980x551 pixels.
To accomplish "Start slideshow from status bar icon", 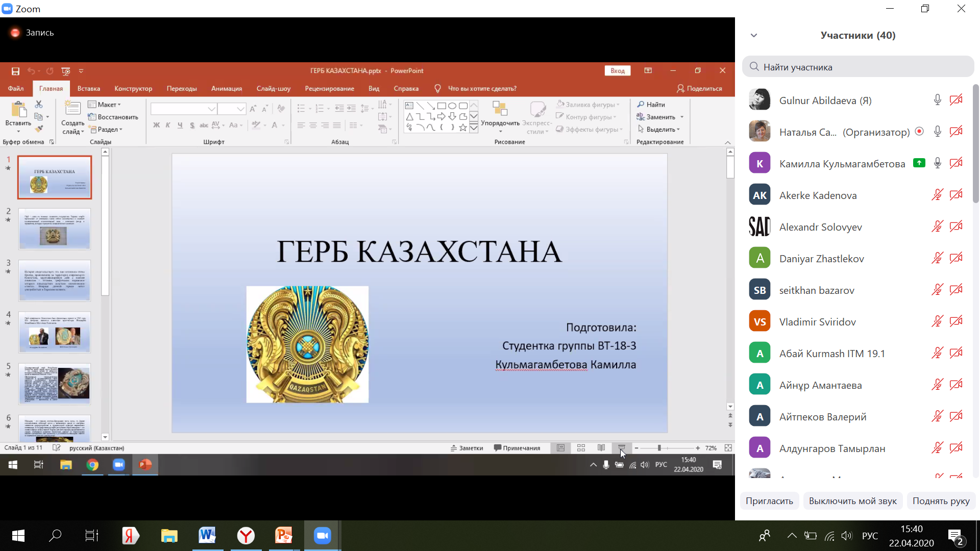I will (622, 448).
